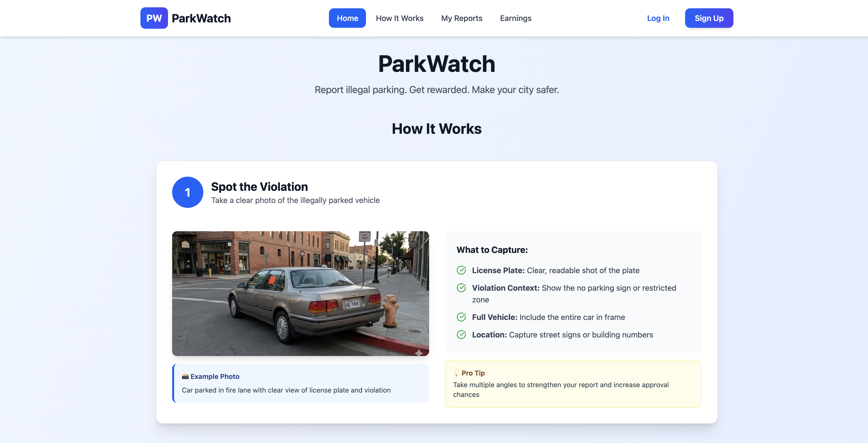868x443 pixels.
Task: Click the Location green checkmark icon
Action: (461, 335)
